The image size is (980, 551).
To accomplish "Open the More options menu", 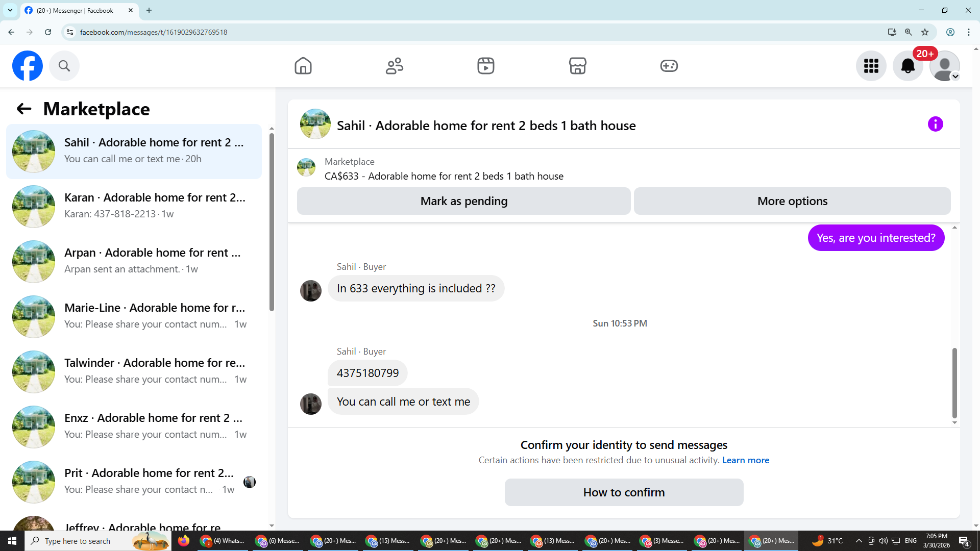I will (x=792, y=201).
